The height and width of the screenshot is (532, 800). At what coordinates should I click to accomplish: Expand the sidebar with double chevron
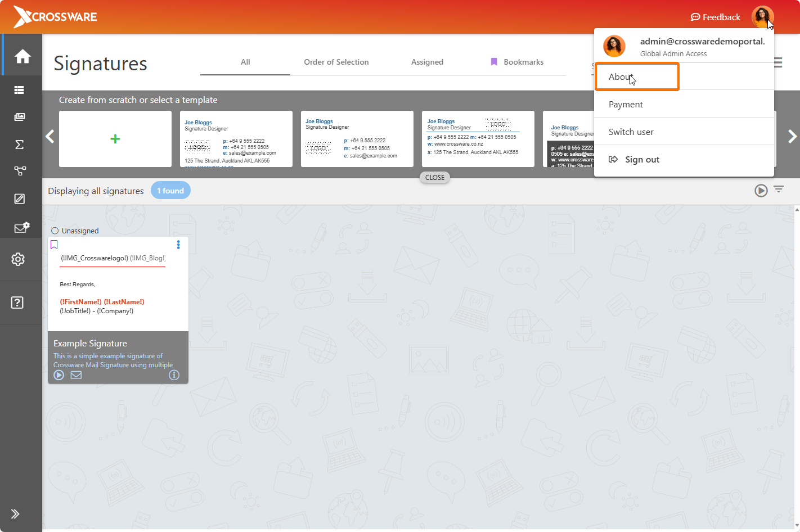(x=15, y=513)
